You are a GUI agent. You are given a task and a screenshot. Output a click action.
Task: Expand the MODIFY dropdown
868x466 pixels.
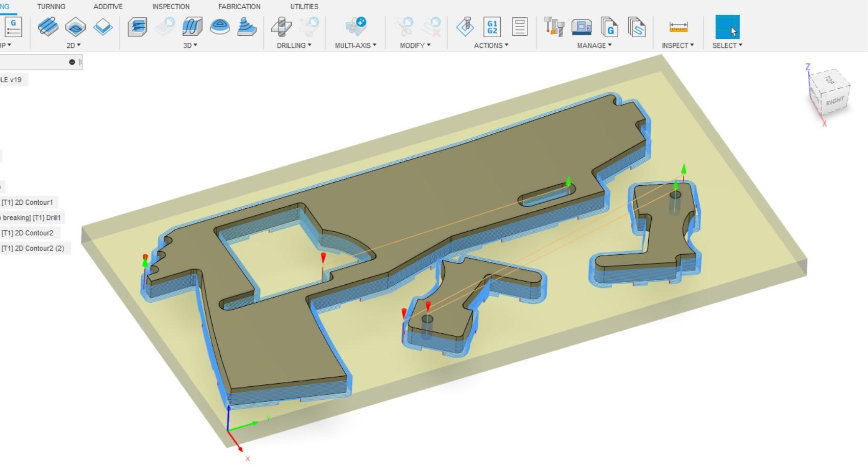tap(415, 45)
